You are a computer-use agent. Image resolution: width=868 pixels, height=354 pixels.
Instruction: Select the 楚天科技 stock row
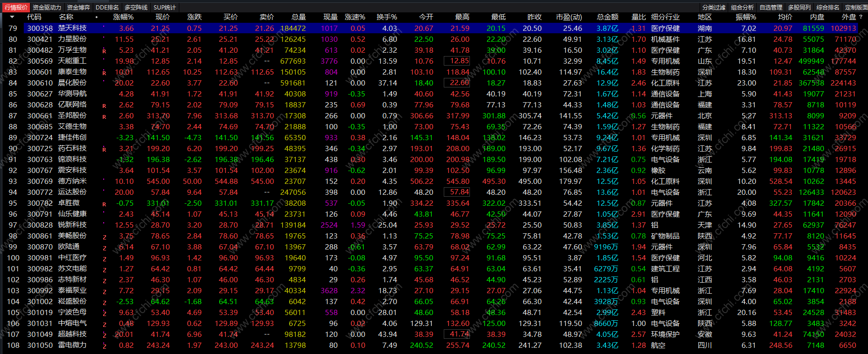point(434,29)
